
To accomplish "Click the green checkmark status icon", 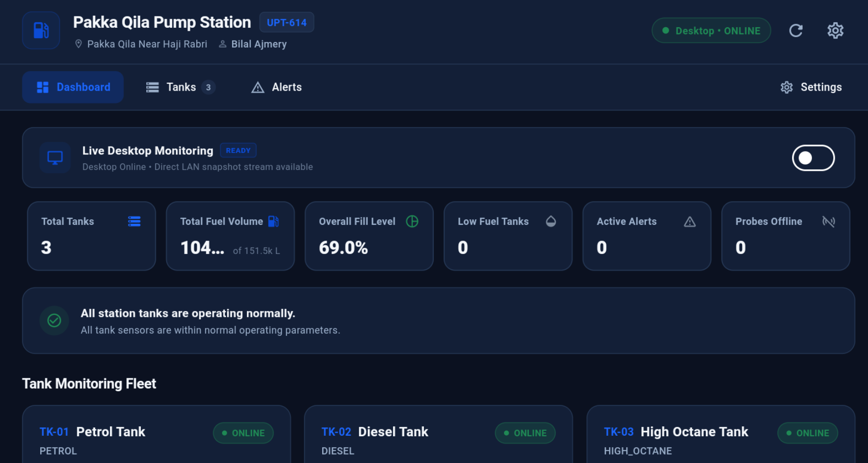I will [x=54, y=320].
